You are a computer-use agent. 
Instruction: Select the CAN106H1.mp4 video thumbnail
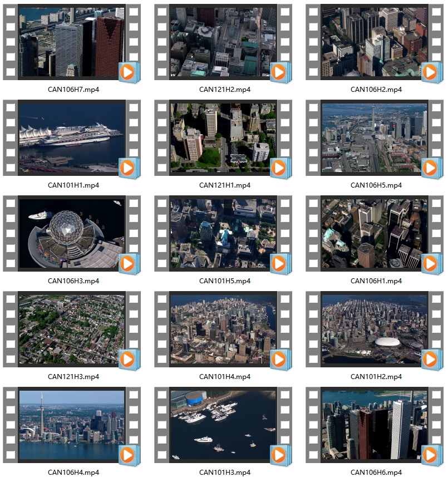pos(375,233)
